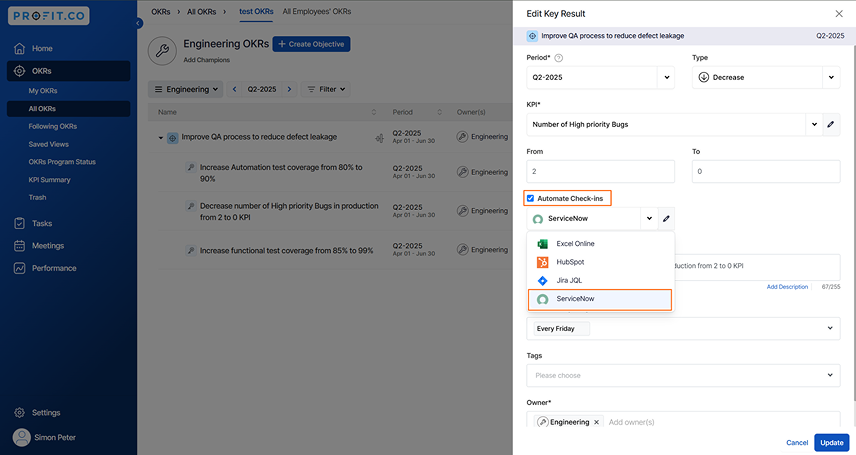Open Saved Views

[49, 144]
